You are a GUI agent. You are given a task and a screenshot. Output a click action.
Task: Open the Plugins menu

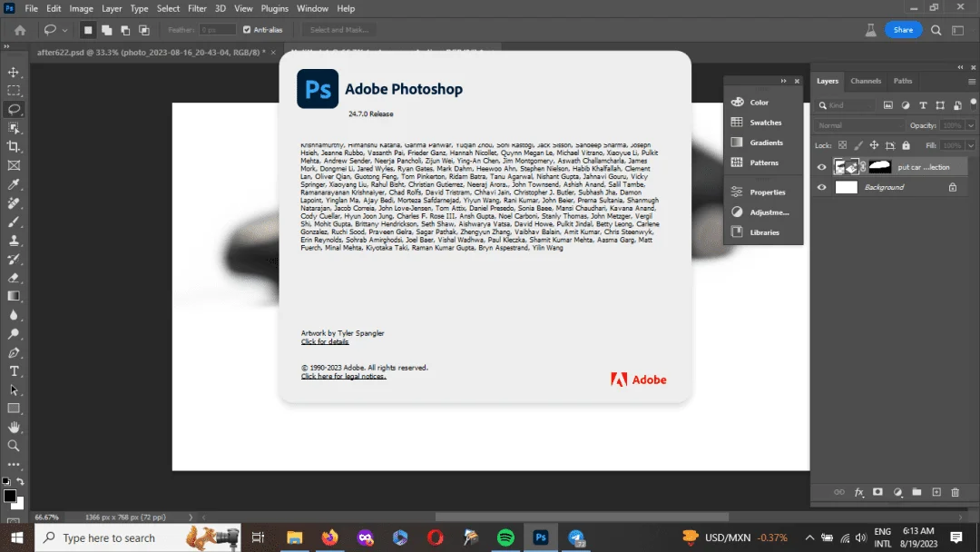pyautogui.click(x=274, y=9)
